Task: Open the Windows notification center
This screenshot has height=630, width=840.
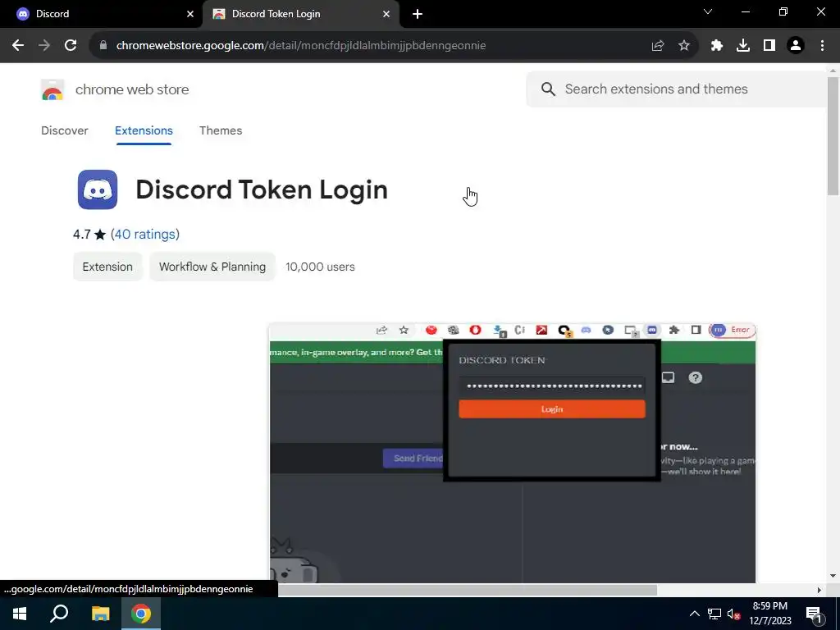Action: (814, 614)
